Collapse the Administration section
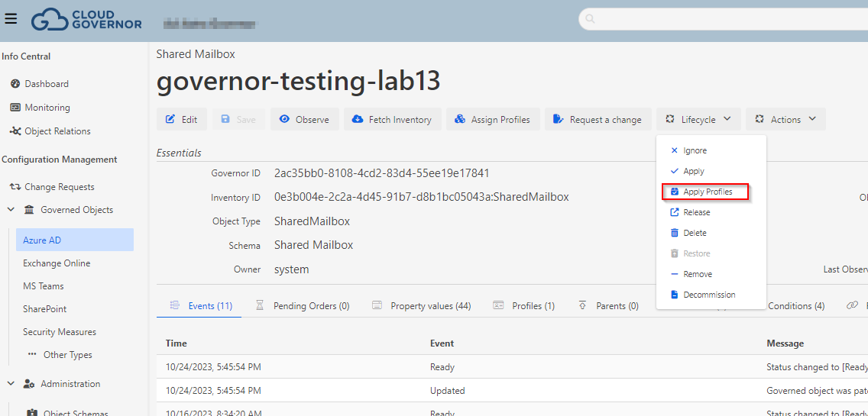 point(11,384)
